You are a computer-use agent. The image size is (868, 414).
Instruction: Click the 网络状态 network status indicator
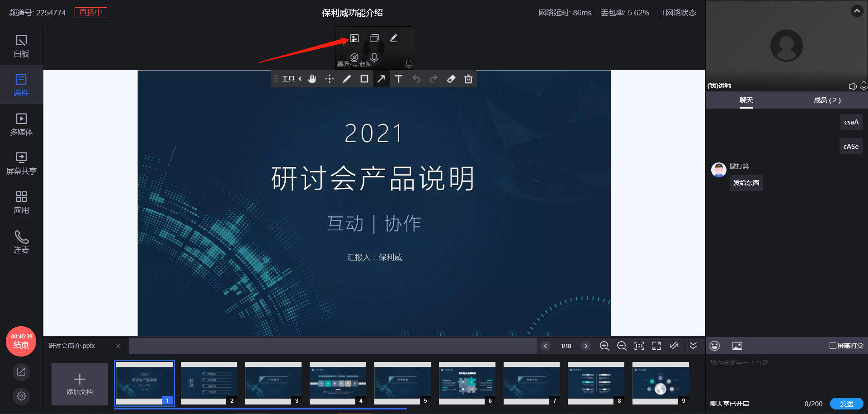pos(677,13)
